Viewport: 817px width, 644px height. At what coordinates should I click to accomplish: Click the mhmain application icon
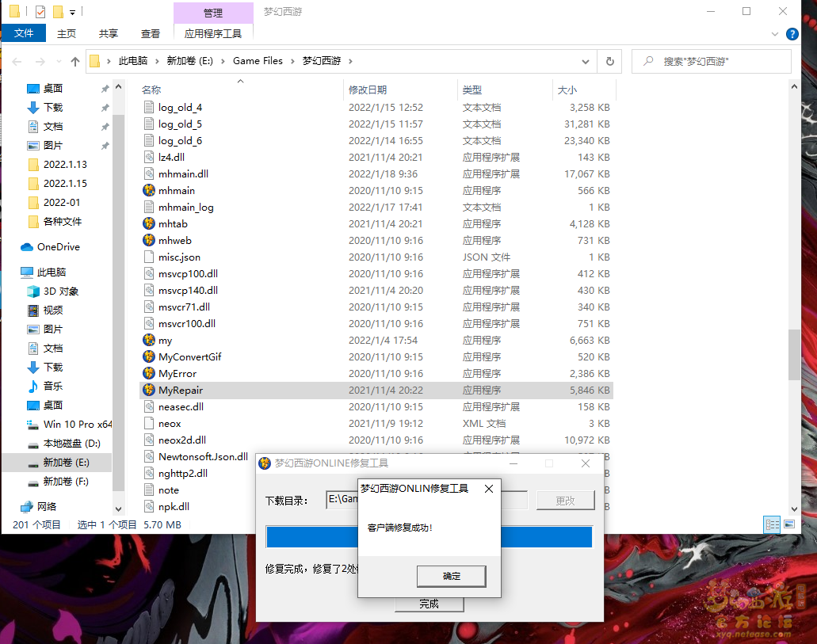click(149, 191)
